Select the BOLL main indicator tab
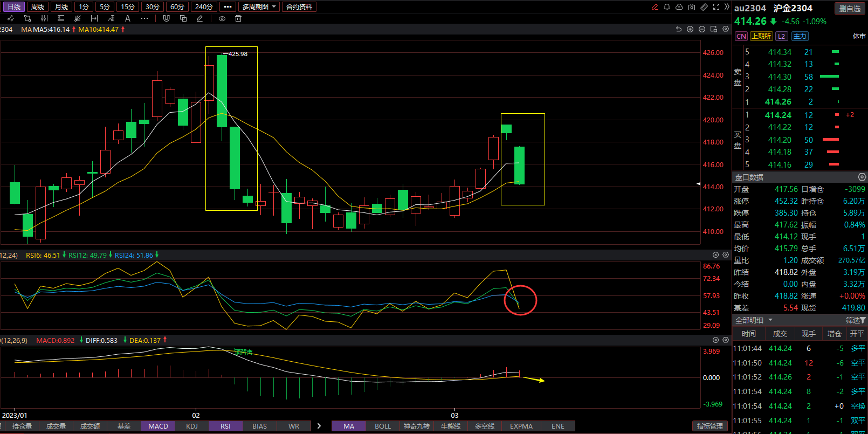868x434 pixels. 383,426
